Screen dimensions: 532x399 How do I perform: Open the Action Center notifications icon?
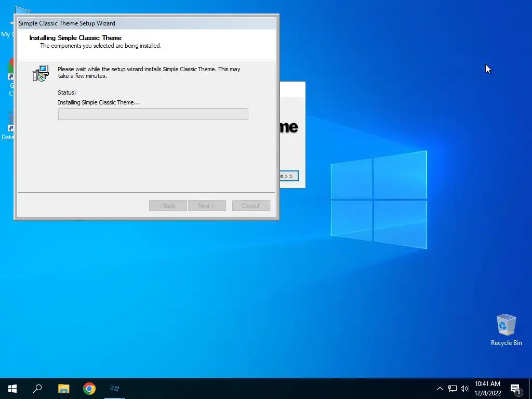point(516,389)
